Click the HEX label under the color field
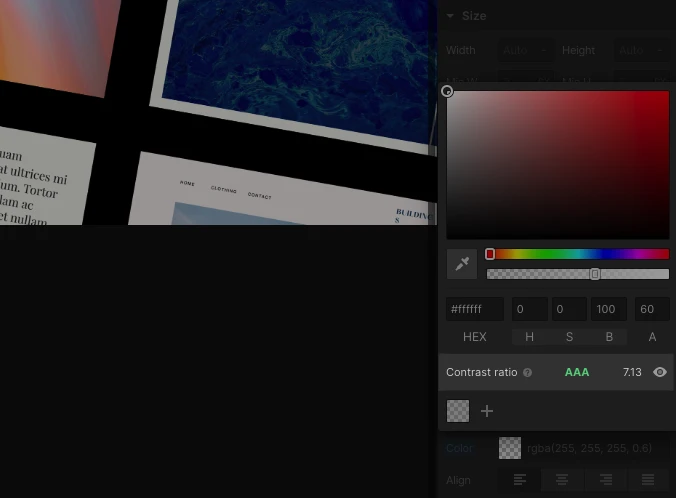 [475, 337]
